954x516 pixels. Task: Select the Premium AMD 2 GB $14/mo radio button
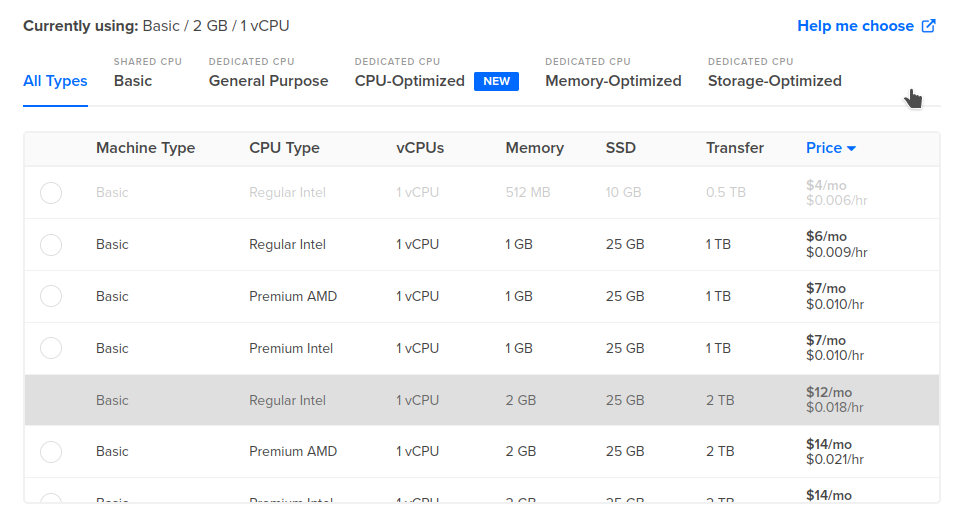(51, 452)
